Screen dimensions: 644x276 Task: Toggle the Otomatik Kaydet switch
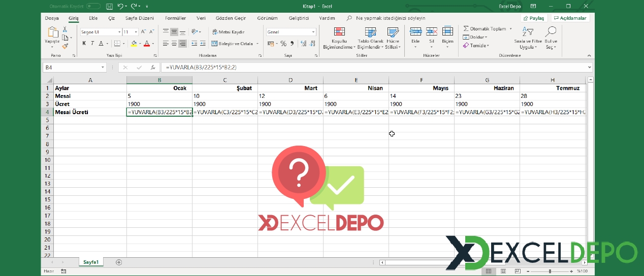click(93, 6)
